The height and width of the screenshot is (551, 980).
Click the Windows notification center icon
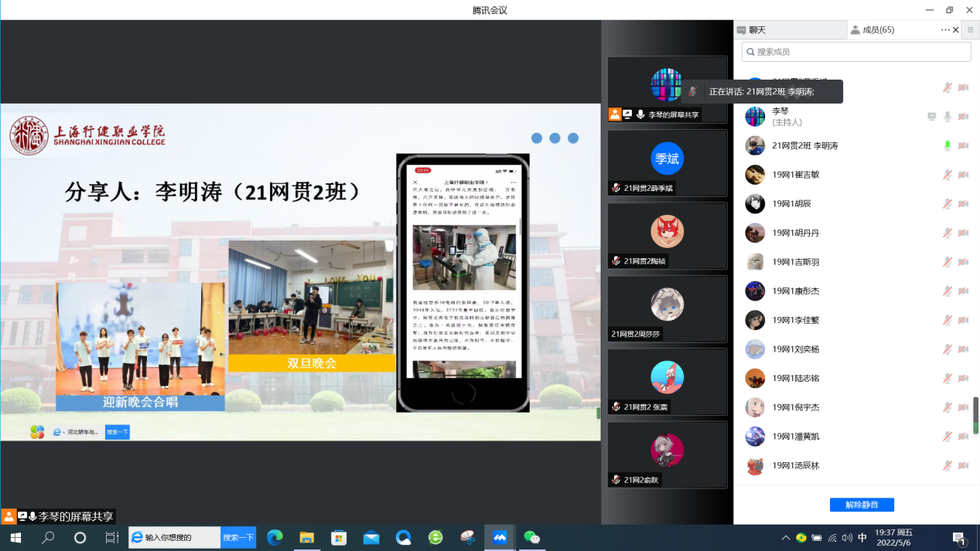coord(959,538)
